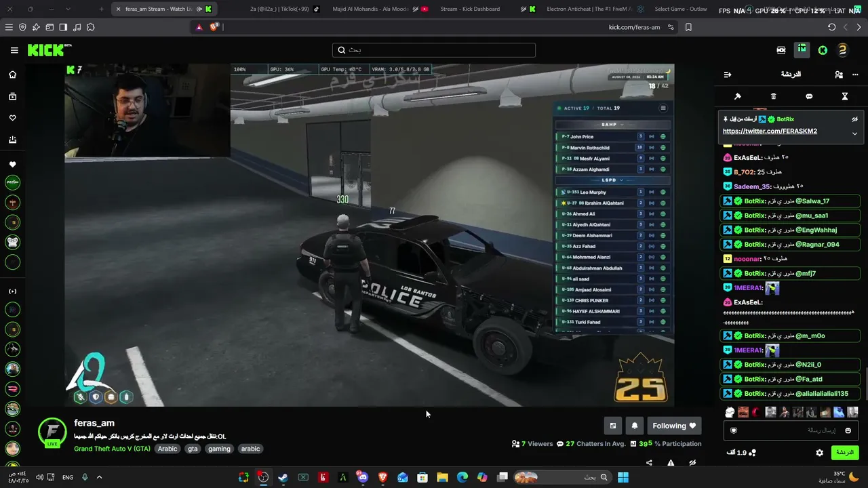
Task: Open the roster panel hamburger menu
Action: [x=663, y=108]
